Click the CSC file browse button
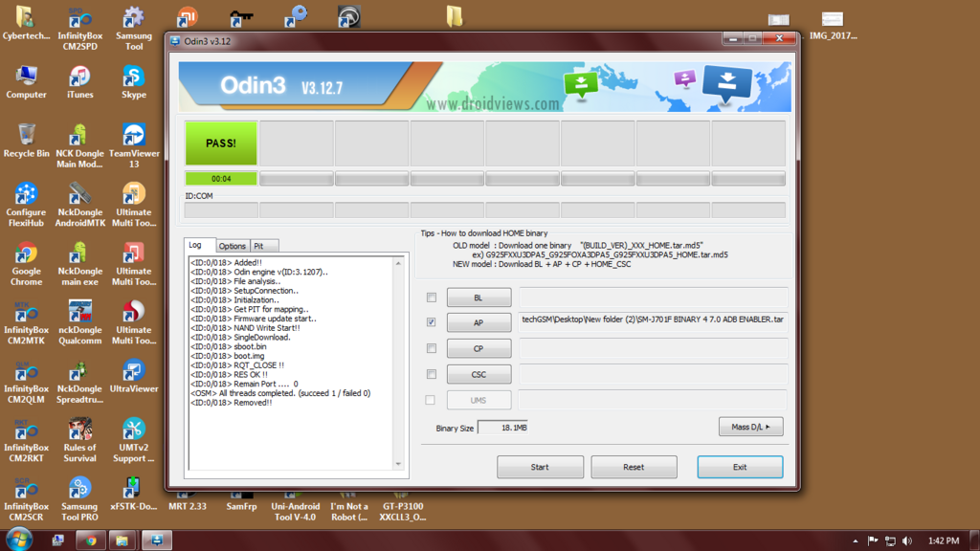The height and width of the screenshot is (551, 980). tap(479, 374)
